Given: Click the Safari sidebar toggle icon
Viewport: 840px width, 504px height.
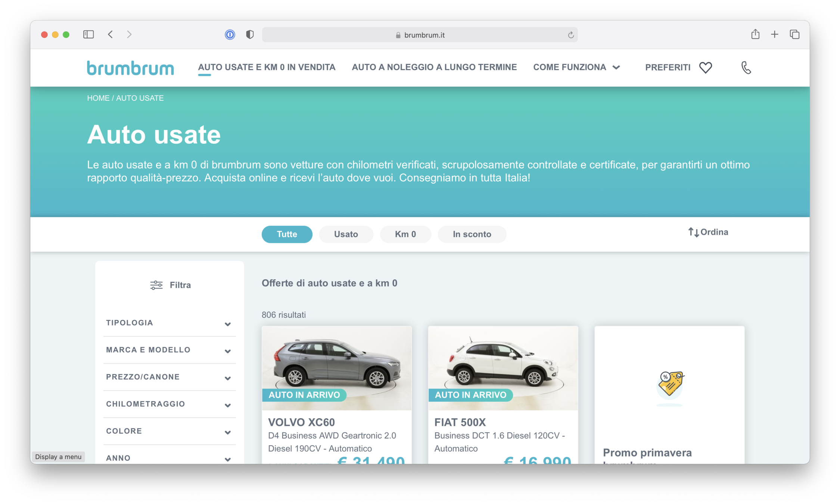Looking at the screenshot, I should (88, 35).
